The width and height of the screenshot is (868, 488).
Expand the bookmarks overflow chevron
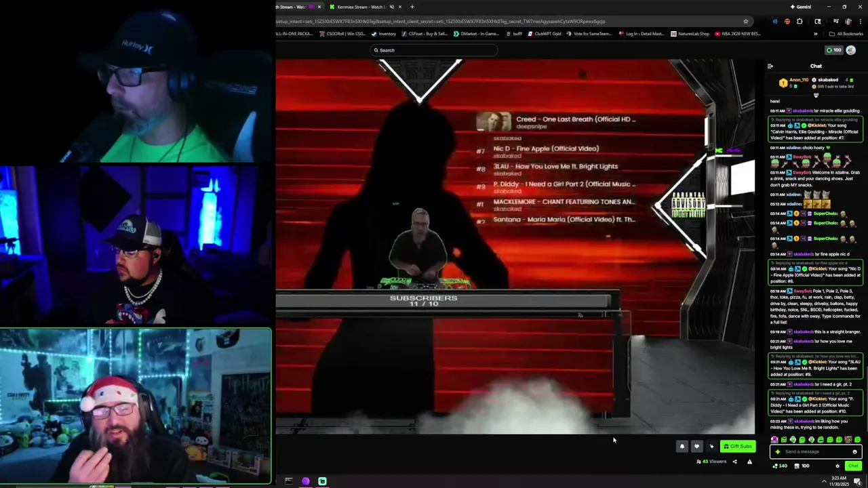click(816, 34)
